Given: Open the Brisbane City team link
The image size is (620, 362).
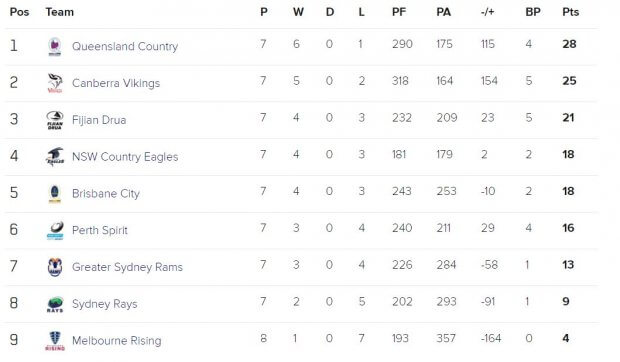Looking at the screenshot, I should click(106, 194).
